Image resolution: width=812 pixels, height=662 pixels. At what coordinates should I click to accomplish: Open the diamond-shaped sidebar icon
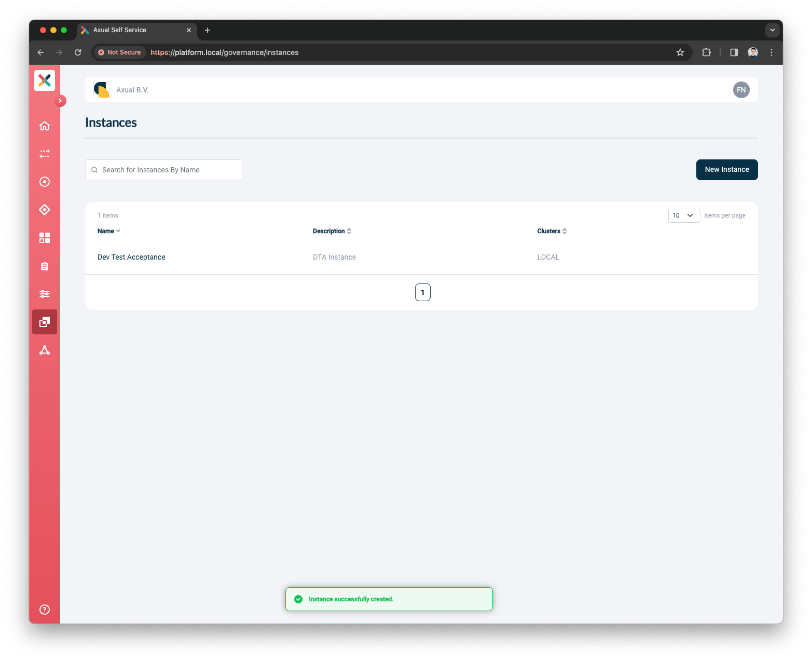pyautogui.click(x=45, y=210)
